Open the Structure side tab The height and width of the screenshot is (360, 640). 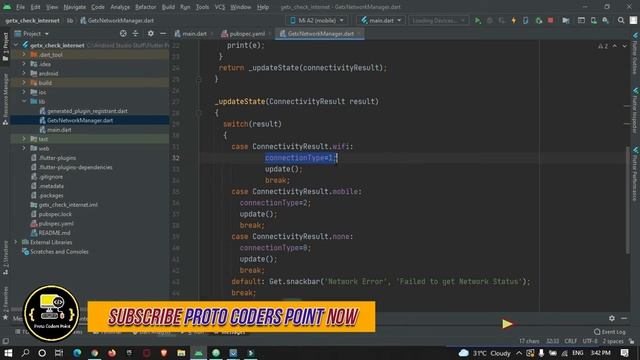point(5,257)
